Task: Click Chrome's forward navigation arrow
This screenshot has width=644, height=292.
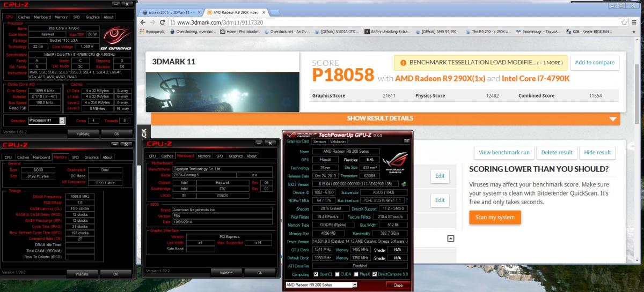Action: click(x=152, y=22)
